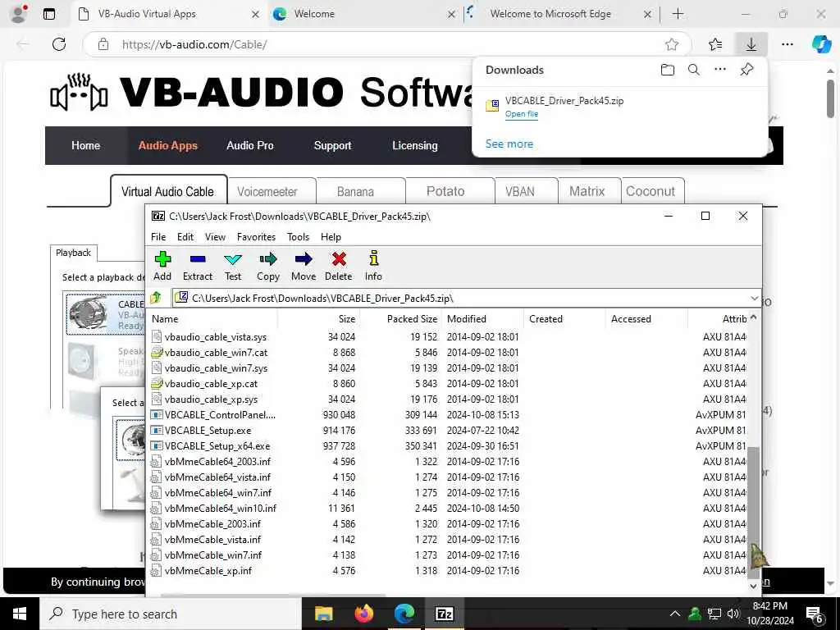Open more options in the Downloads panel
The height and width of the screenshot is (630, 840).
(x=720, y=69)
